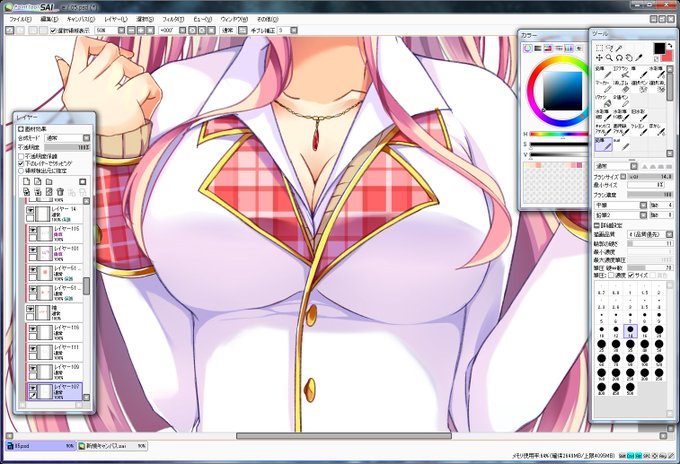Select brush size 14 preset dot

pyautogui.click(x=630, y=330)
